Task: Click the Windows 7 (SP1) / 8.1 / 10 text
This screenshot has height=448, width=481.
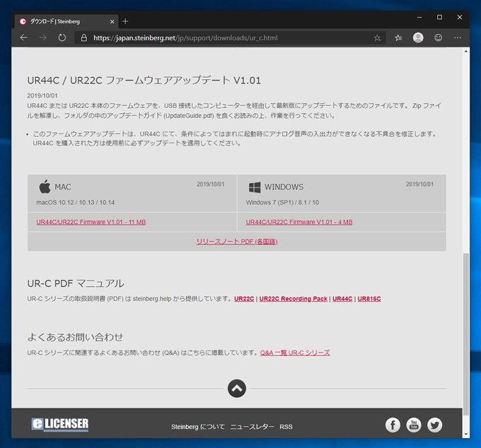Action: [282, 202]
